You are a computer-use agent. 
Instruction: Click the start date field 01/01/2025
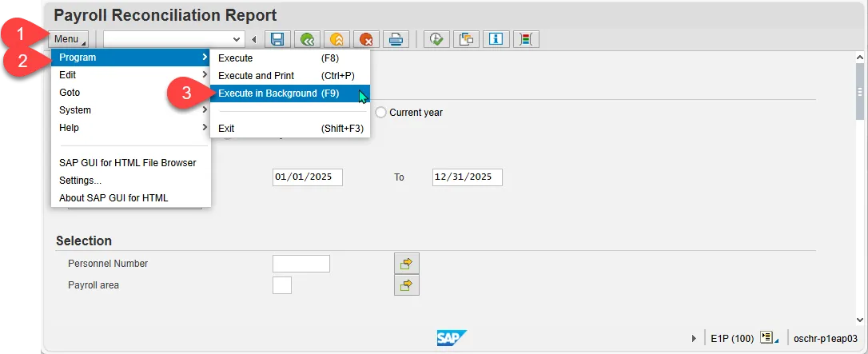[x=308, y=177]
